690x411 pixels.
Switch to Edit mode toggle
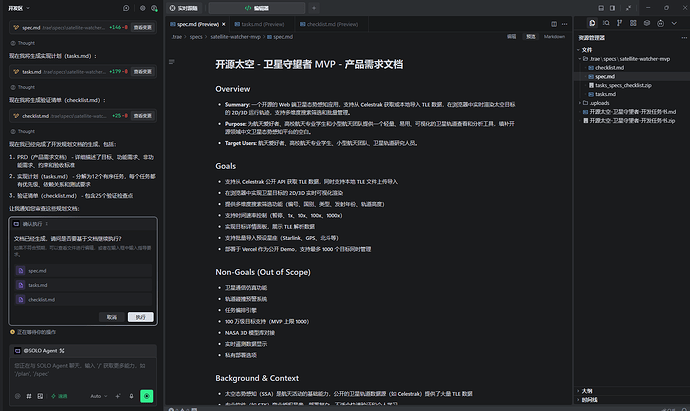(511, 37)
